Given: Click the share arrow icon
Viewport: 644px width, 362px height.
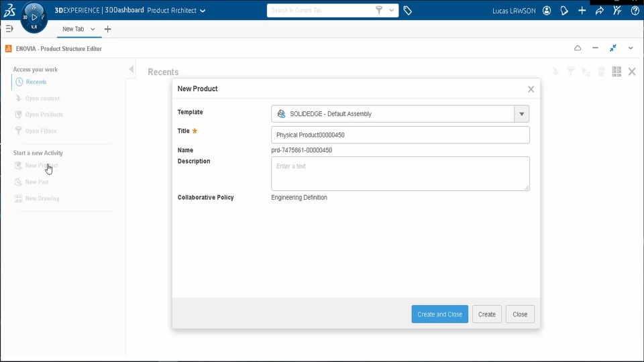Looking at the screenshot, I should pyautogui.click(x=599, y=11).
